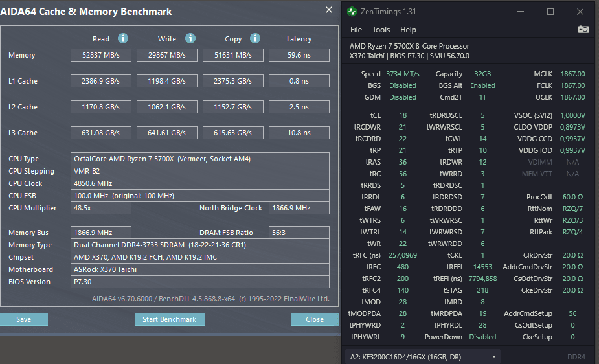Click the ZenTimings app logo icon
The image size is (599, 364).
pos(352,12)
